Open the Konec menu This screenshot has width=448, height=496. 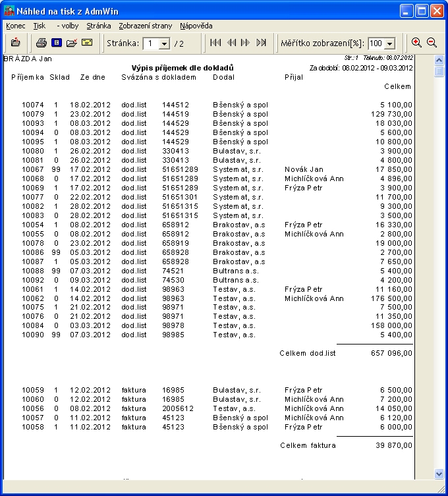16,26
